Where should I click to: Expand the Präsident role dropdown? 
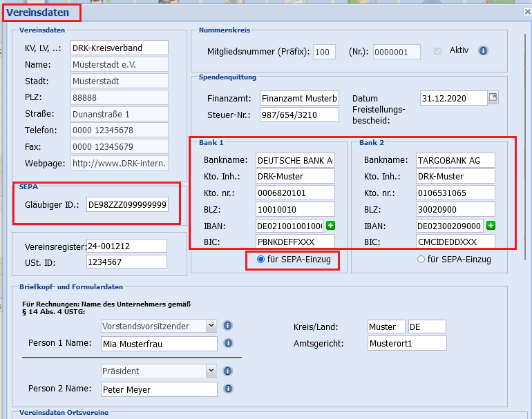point(211,371)
